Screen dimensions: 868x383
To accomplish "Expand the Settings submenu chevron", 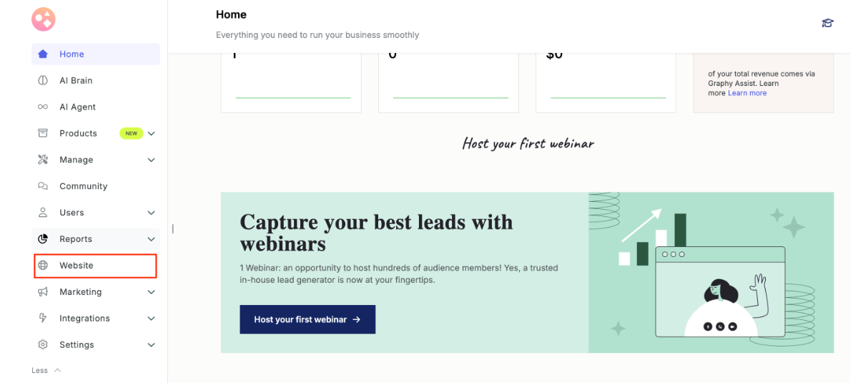I will click(152, 345).
